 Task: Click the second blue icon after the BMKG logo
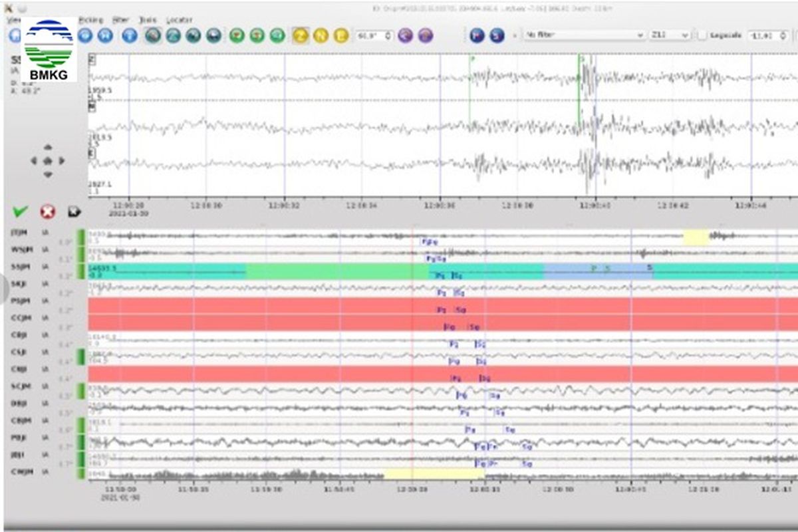coord(105,35)
